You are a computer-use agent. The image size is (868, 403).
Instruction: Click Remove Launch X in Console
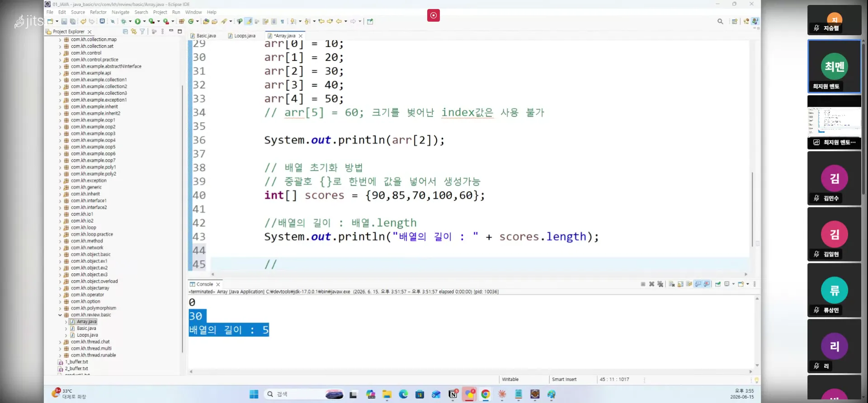651,284
